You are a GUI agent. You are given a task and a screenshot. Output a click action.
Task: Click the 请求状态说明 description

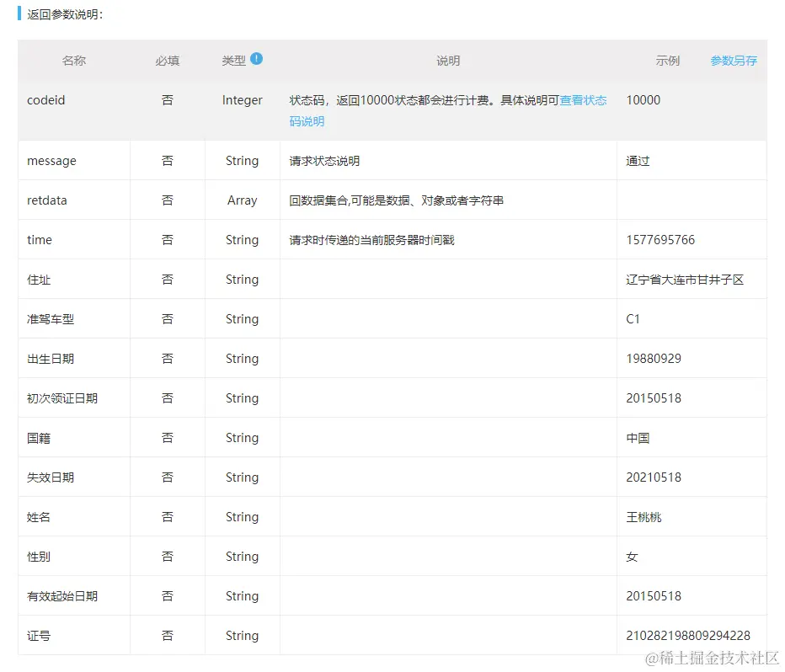[324, 161]
